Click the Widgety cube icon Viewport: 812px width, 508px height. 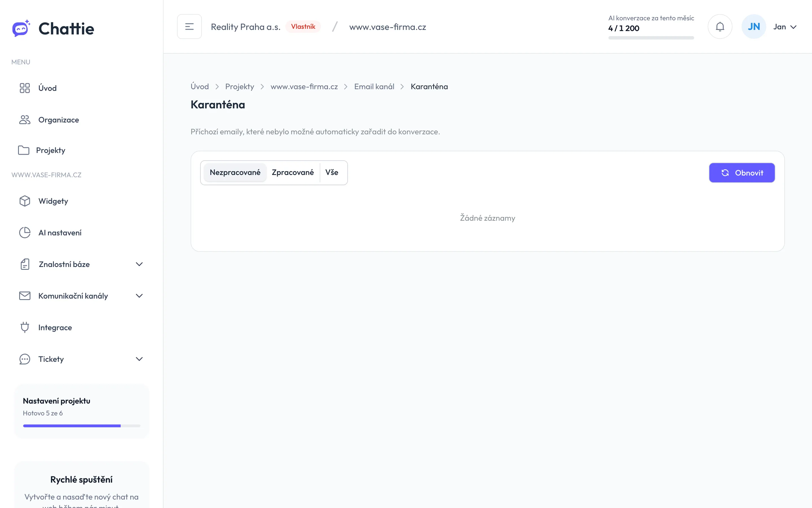pos(25,201)
